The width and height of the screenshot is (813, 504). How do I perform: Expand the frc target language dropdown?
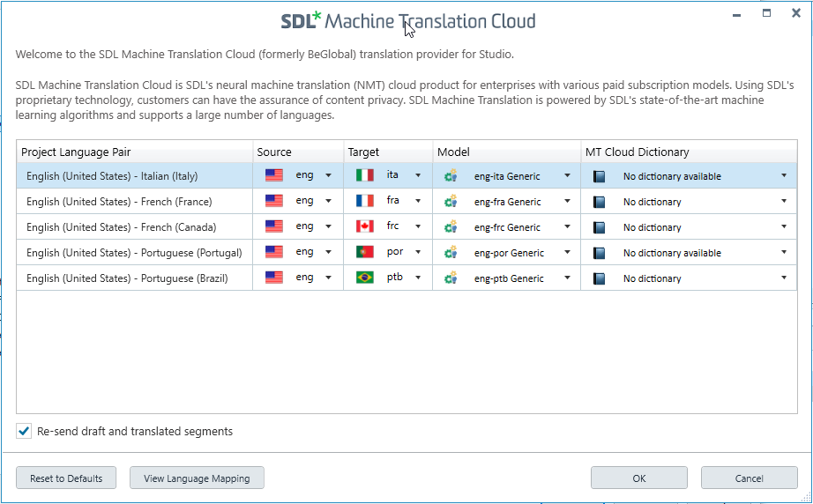(418, 226)
